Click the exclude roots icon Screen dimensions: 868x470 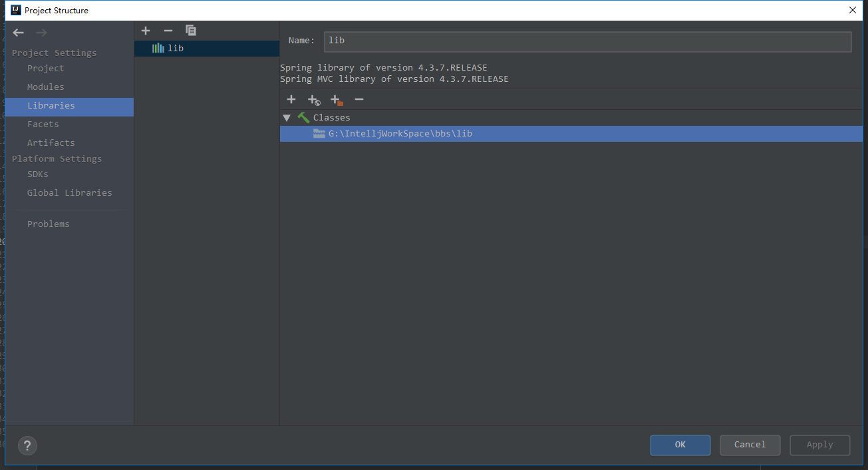pos(337,100)
